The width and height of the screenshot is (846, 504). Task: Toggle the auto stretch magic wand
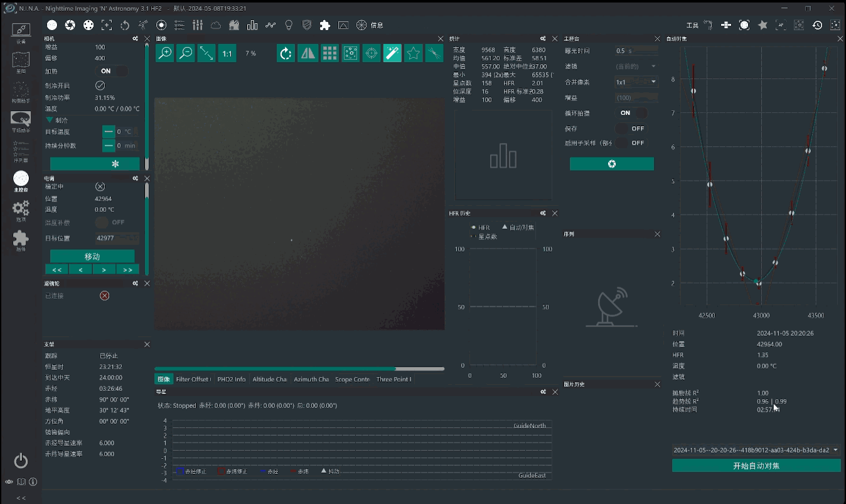pos(392,53)
